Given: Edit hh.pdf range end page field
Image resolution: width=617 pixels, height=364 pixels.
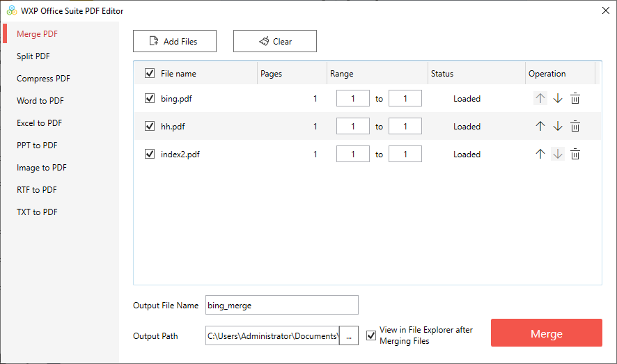Looking at the screenshot, I should [x=405, y=126].
